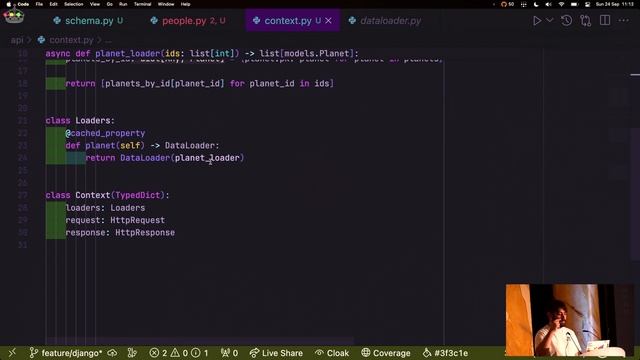The width and height of the screenshot is (640, 360).
Task: Open the macOS Control Center icon
Action: [x=587, y=4]
